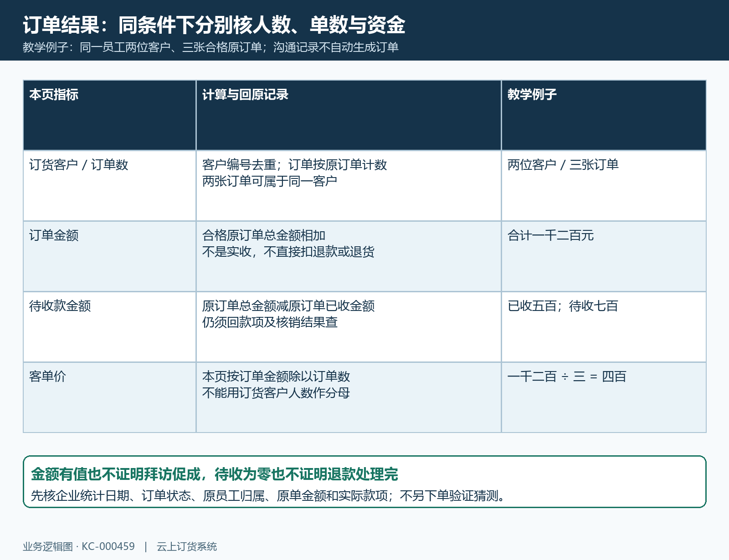Screen dimensions: 729x560
Task: Click the line 合格原订单总金额相加
Action: tap(264, 235)
